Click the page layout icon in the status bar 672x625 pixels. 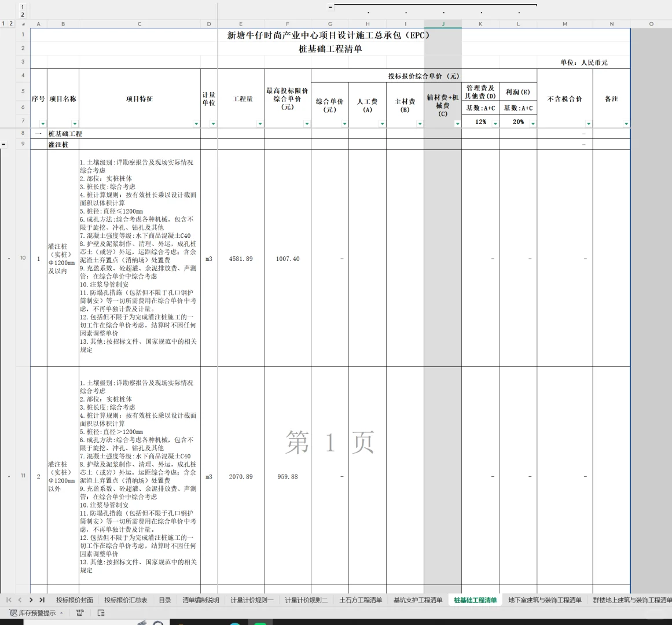point(102,612)
